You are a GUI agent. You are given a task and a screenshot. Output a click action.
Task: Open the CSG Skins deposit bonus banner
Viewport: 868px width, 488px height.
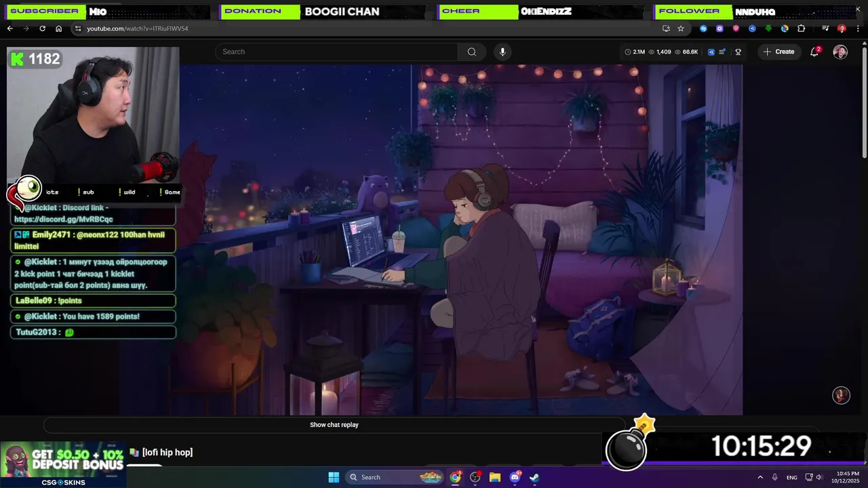tap(63, 464)
